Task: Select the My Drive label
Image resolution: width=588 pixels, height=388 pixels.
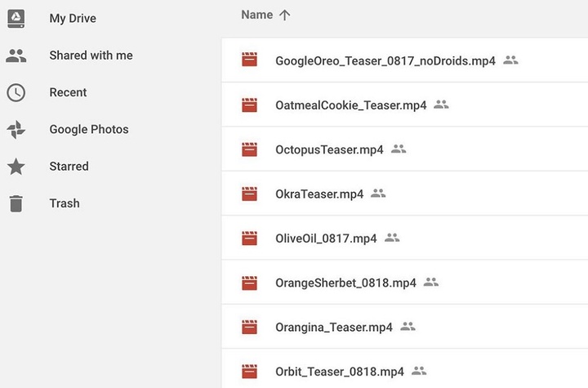Action: 73,19
